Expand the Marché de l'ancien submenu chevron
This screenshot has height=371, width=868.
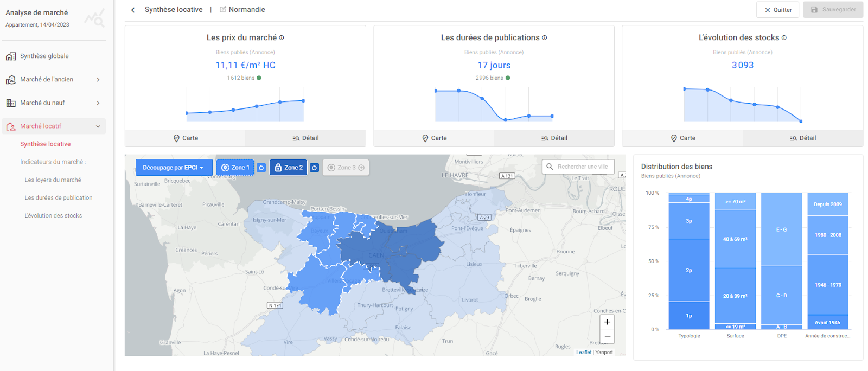98,80
